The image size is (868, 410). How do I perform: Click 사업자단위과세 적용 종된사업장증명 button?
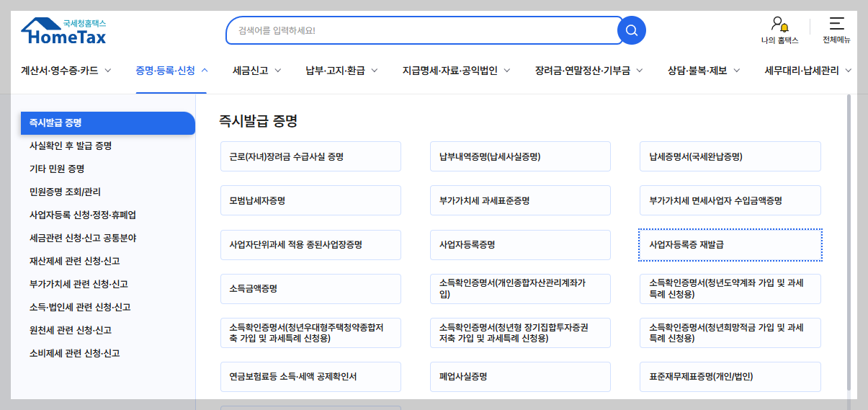(x=310, y=245)
